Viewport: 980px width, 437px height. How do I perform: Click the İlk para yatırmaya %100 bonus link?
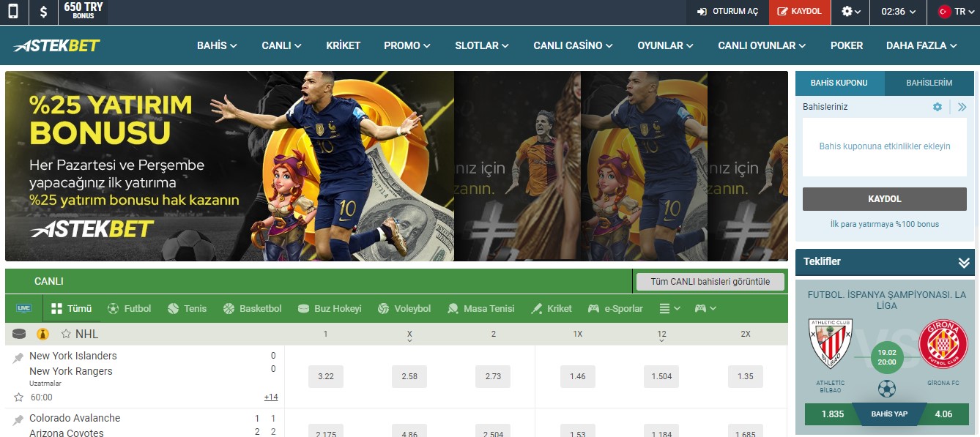(885, 224)
